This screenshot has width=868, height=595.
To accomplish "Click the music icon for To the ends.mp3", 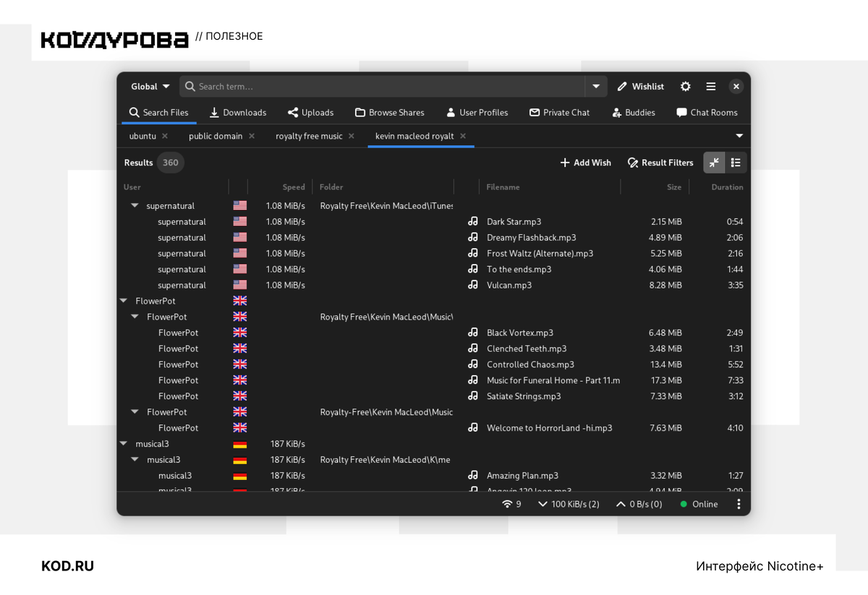I will pyautogui.click(x=473, y=270).
